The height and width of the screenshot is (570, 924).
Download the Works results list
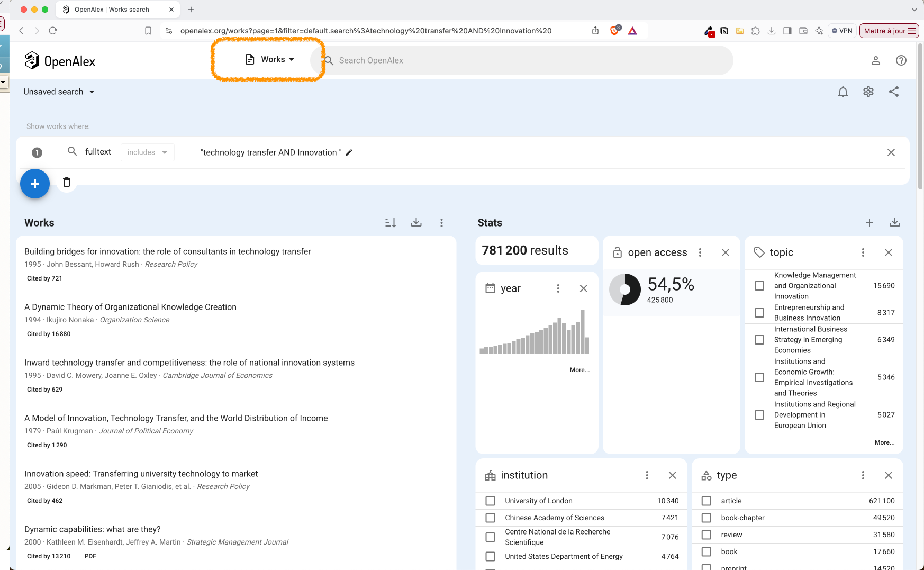click(416, 223)
